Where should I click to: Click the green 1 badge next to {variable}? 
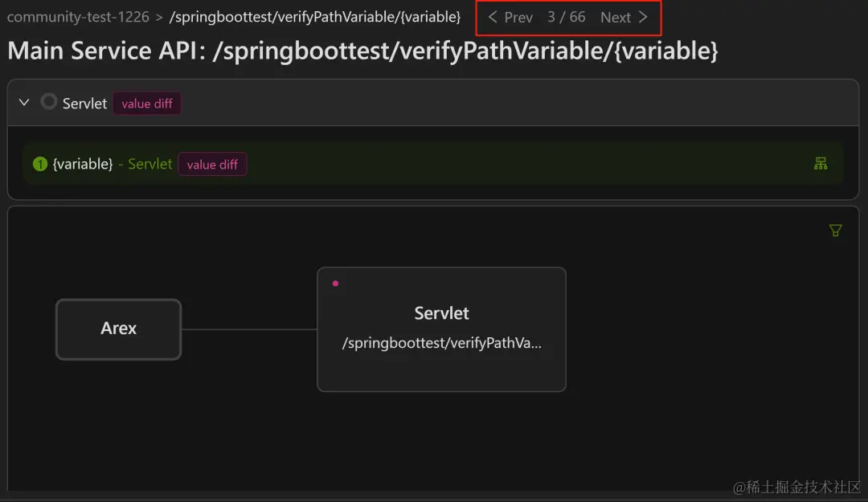tap(40, 164)
